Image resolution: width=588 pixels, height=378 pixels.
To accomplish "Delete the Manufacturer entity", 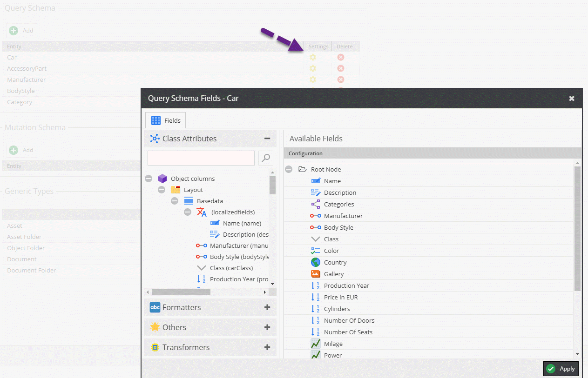I will (x=341, y=80).
